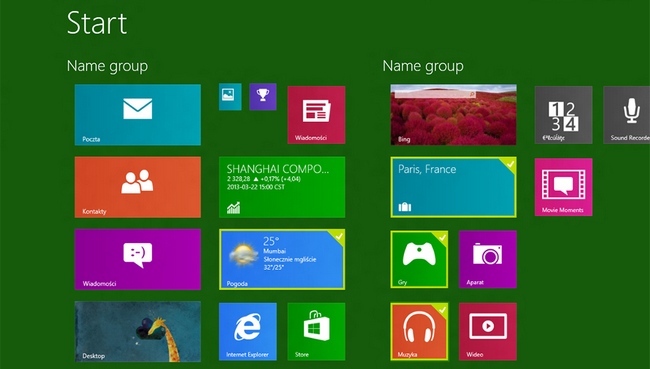650x369 pixels.
Task: Open the Desktop tile with giraffe
Action: click(138, 331)
